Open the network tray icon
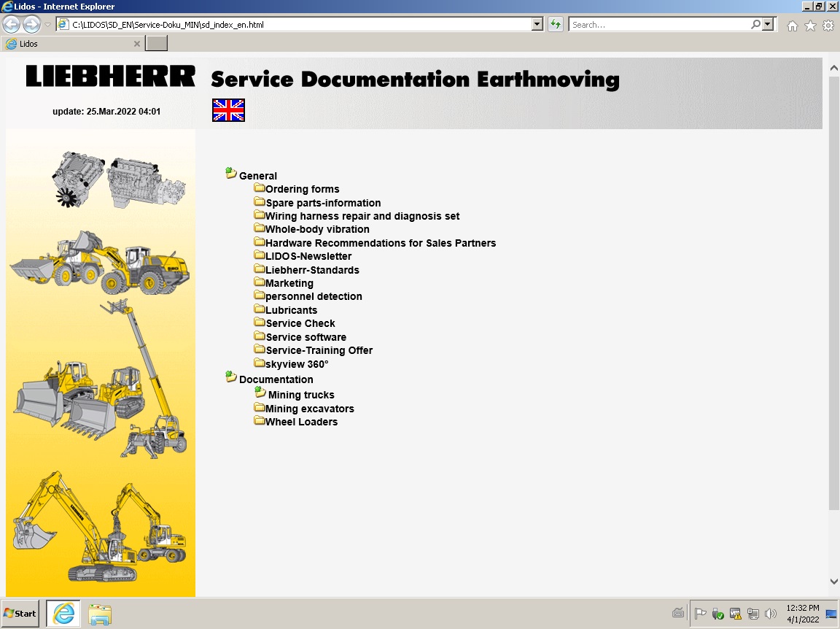Screen dimensions: 840x629 tap(753, 614)
